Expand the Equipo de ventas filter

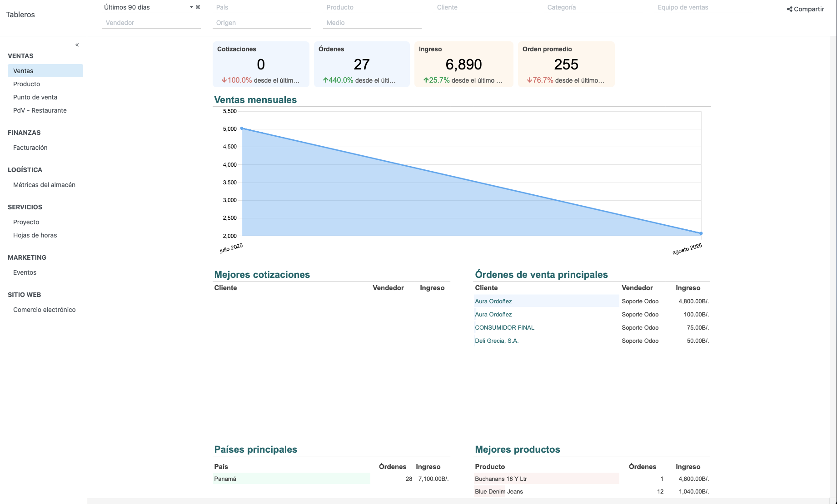point(703,7)
